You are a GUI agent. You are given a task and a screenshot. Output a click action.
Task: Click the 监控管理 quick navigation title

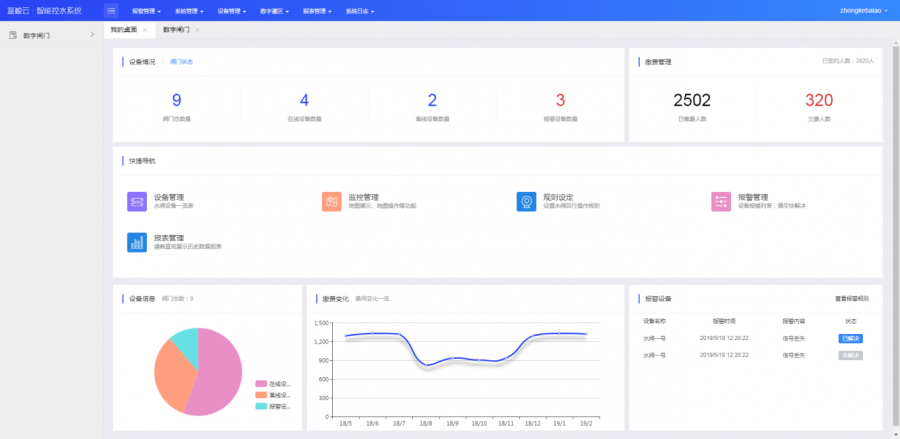coord(364,197)
